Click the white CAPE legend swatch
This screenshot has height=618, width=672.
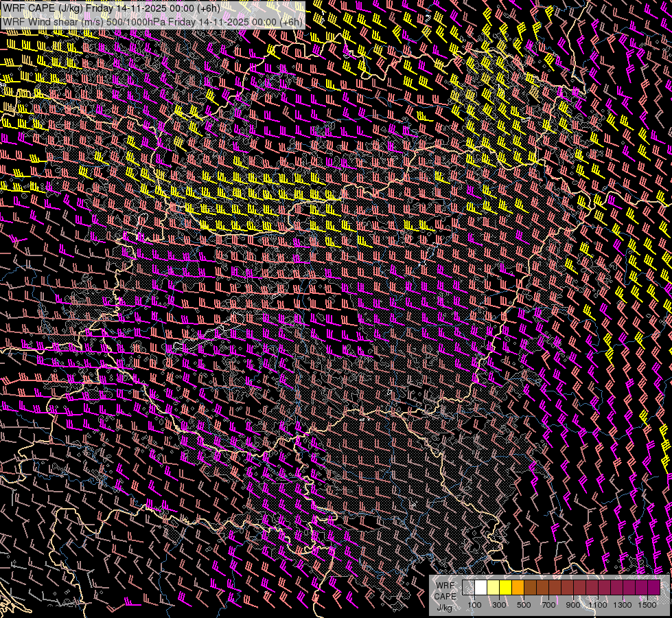click(481, 588)
